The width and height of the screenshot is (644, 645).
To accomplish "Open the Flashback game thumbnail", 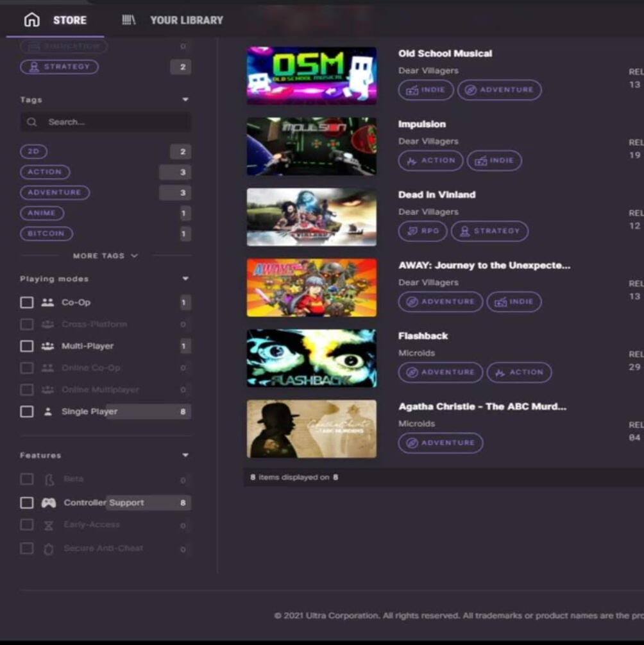I will [x=312, y=358].
